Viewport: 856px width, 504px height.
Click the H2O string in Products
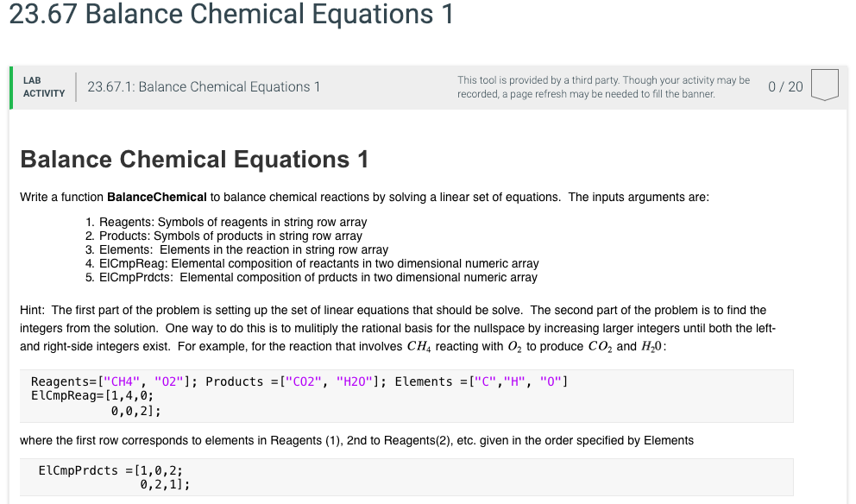[x=356, y=381]
